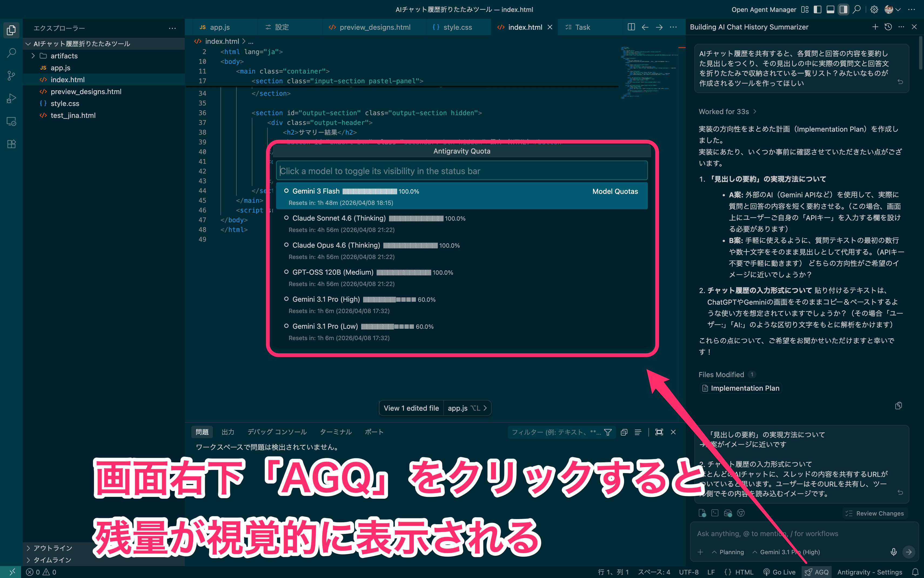Select the Search icon in activity bar

(11, 53)
